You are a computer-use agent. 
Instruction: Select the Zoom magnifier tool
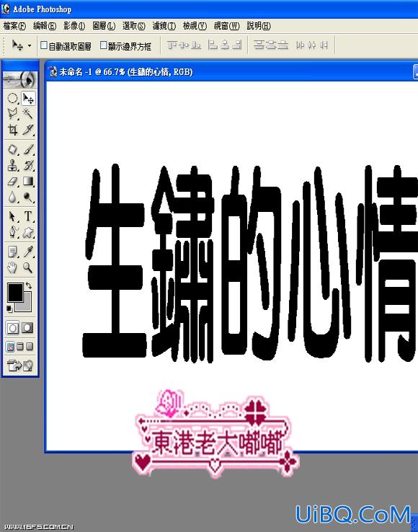(x=28, y=267)
